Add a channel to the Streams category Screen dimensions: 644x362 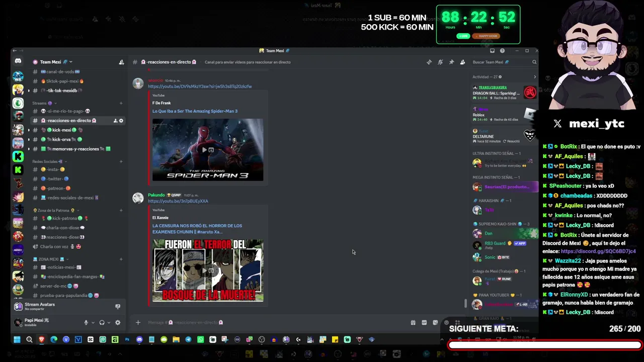tap(121, 103)
